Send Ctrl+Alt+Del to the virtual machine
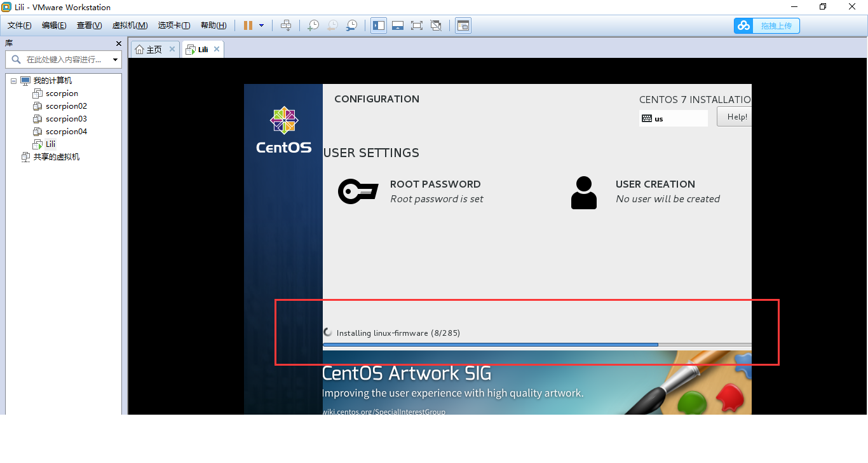Image resolution: width=868 pixels, height=463 pixels. coord(286,25)
